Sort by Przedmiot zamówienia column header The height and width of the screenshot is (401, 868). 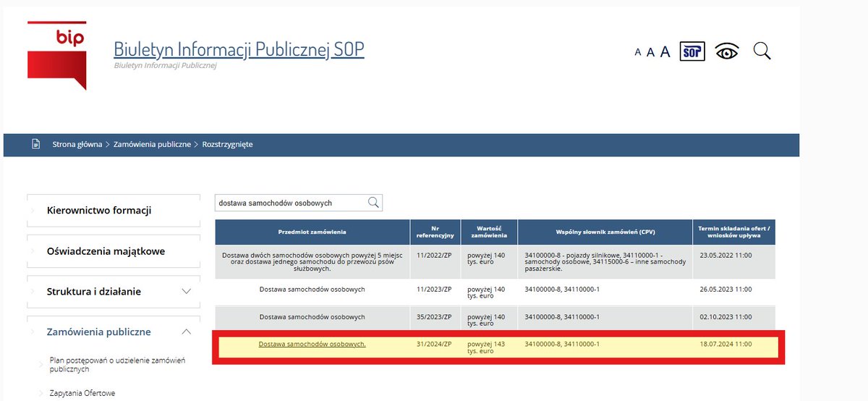click(312, 232)
